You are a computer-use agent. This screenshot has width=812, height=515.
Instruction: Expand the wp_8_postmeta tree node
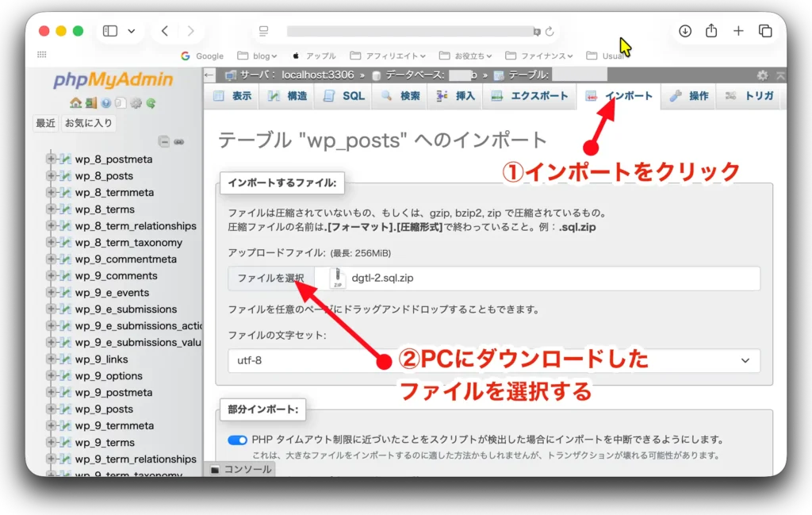(x=52, y=159)
